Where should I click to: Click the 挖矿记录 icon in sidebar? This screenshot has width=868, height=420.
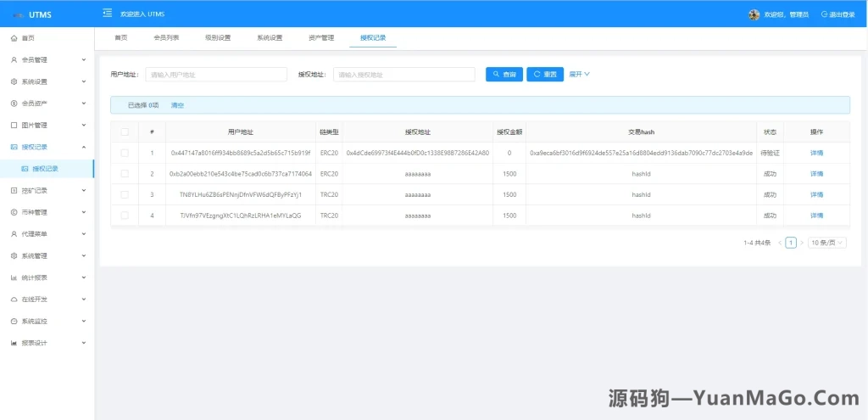pos(14,191)
